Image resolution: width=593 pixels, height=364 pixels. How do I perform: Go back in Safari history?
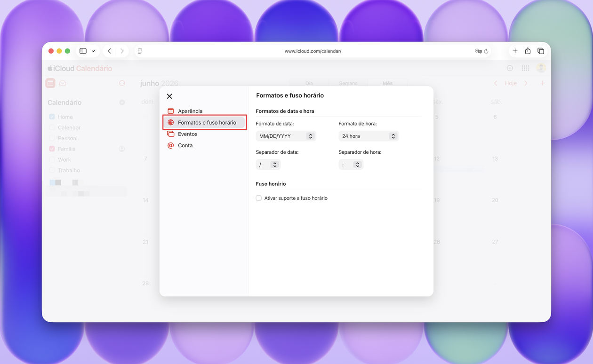110,51
